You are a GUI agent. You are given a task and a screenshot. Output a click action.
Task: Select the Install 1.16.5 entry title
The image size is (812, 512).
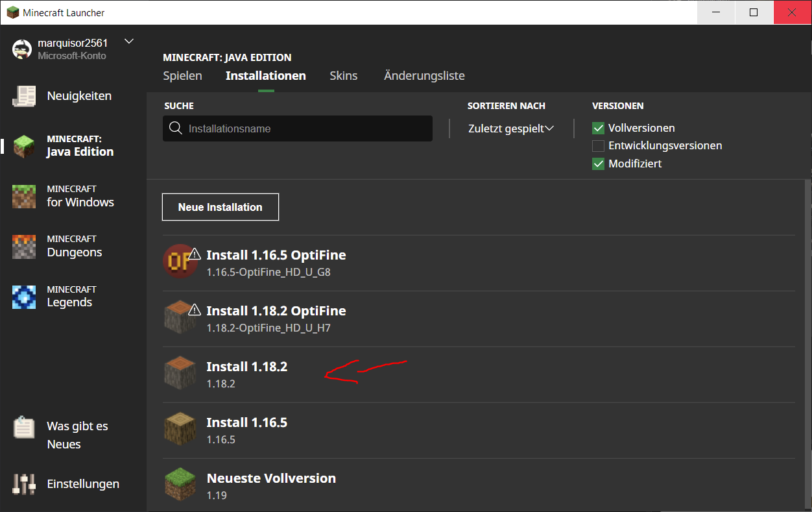click(x=247, y=422)
